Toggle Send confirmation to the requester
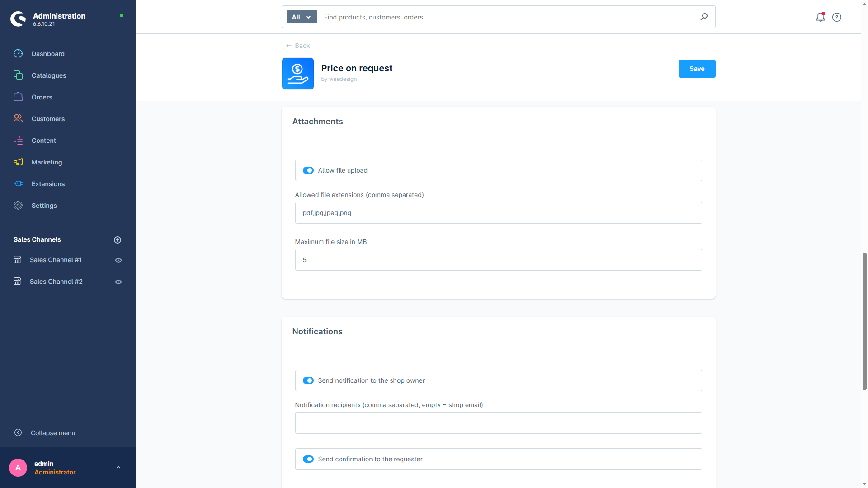868x488 pixels. (x=308, y=459)
